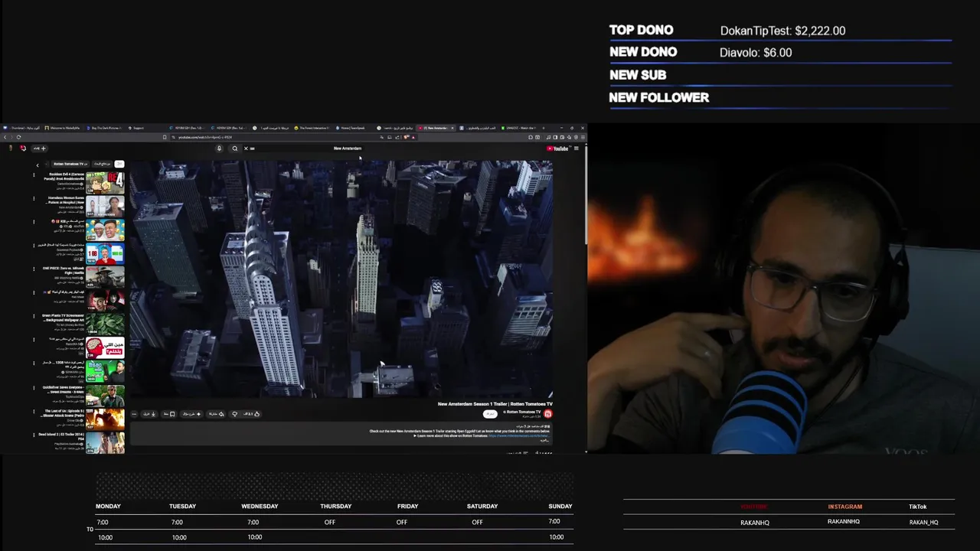Screen dimensions: 980x551
Task: Dislike the video with thumbs down
Action: pos(234,414)
